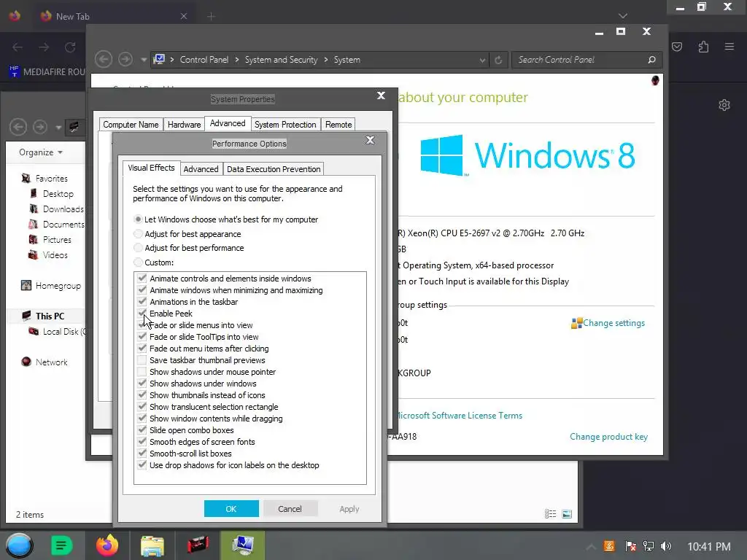
Task: Select the Visual Effects tab
Action: 152,168
